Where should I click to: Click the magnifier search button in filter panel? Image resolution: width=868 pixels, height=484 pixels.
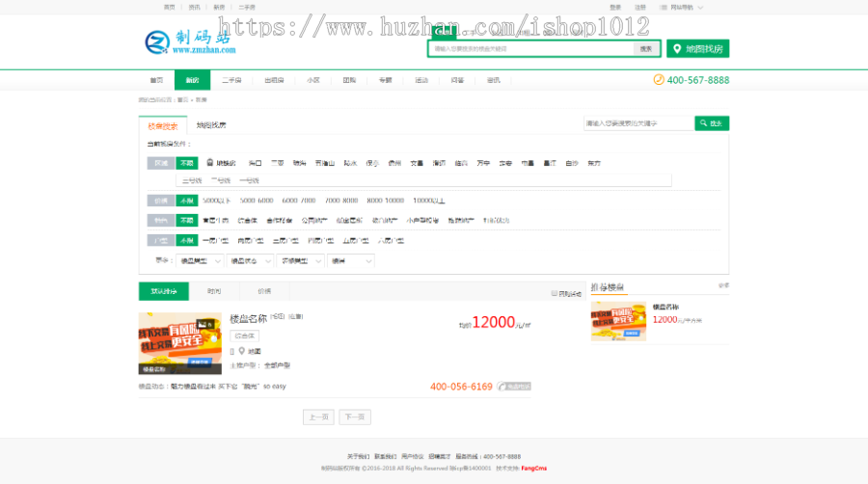click(712, 123)
